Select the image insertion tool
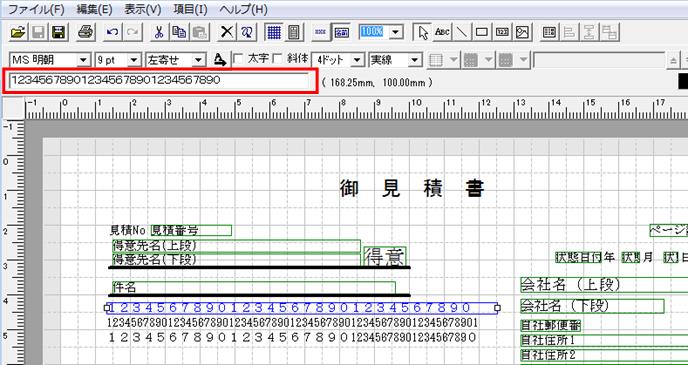 tap(522, 32)
